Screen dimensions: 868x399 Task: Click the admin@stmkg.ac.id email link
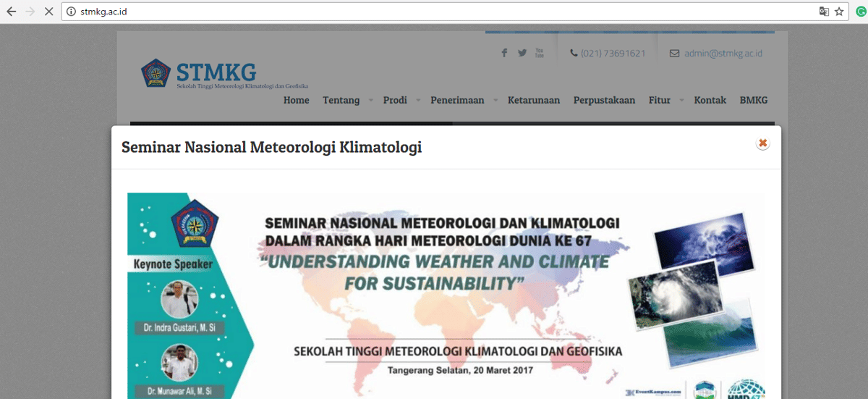point(723,53)
